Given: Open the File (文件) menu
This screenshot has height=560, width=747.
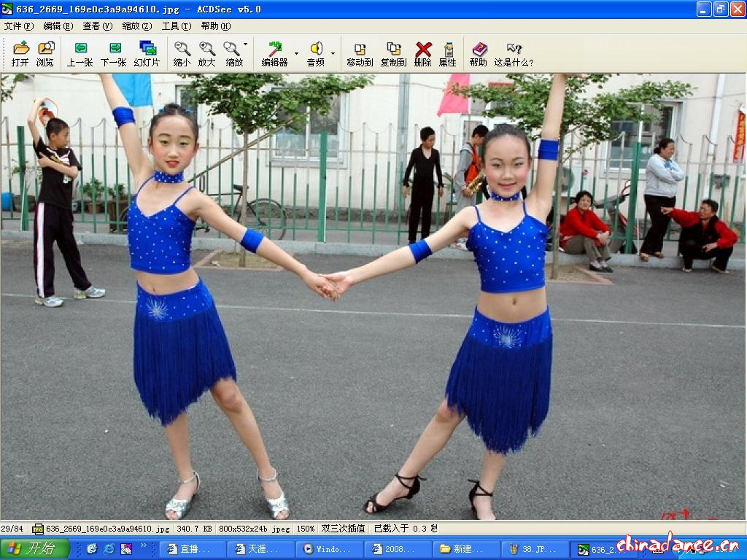Looking at the screenshot, I should 18,26.
